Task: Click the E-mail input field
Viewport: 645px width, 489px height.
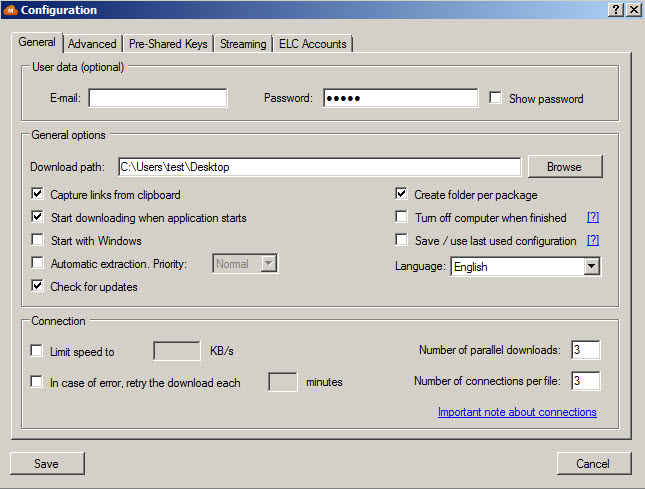Action: point(158,98)
